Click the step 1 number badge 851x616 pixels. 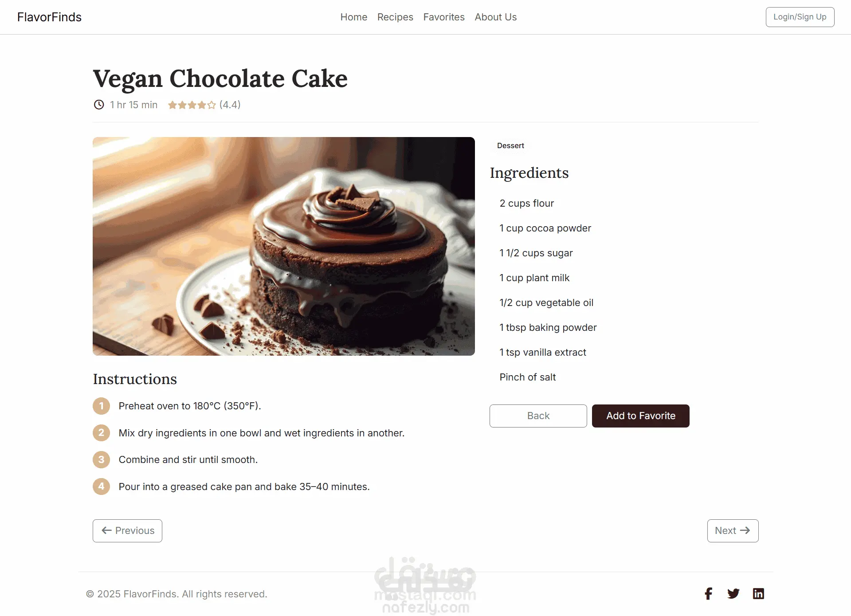pos(101,406)
